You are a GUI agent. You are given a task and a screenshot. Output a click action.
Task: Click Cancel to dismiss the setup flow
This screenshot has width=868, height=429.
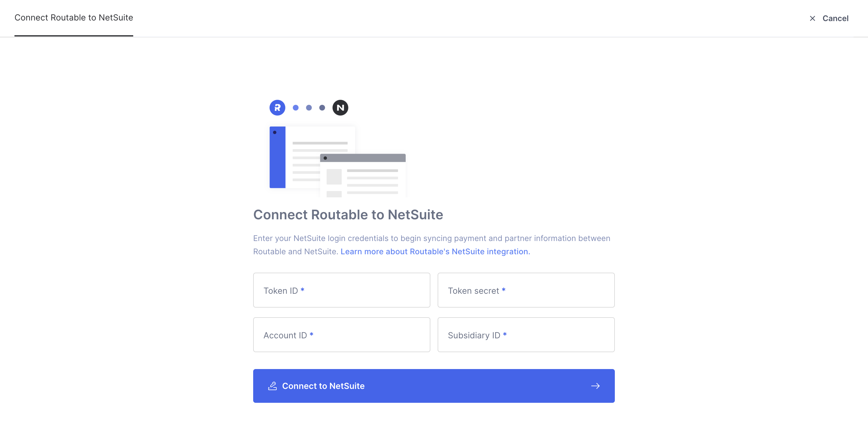(836, 18)
